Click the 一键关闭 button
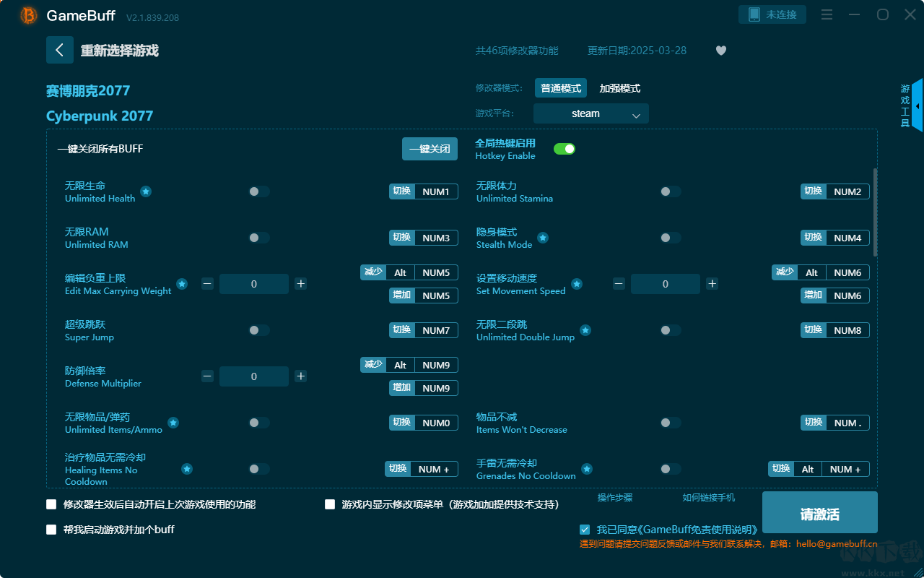 430,149
